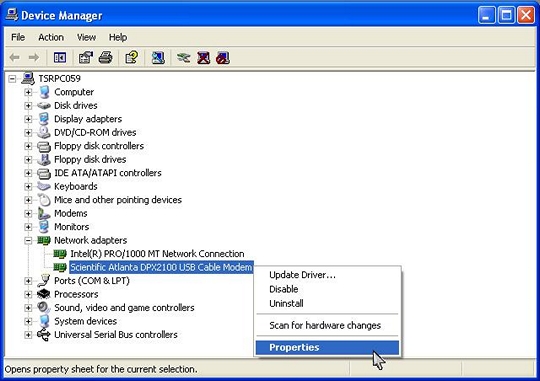The height and width of the screenshot is (381, 540).
Task: Click the Processors icon
Action: (44, 294)
